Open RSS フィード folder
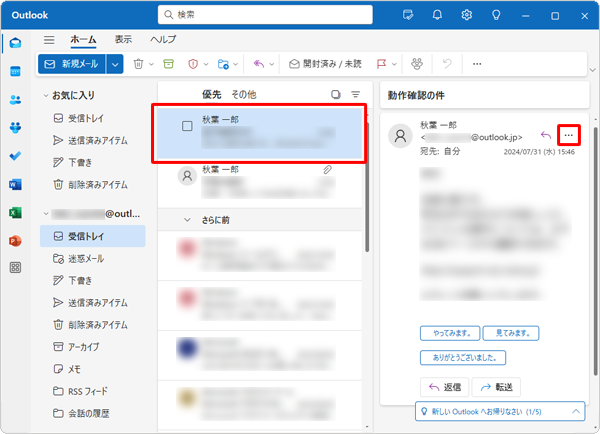 tap(93, 391)
